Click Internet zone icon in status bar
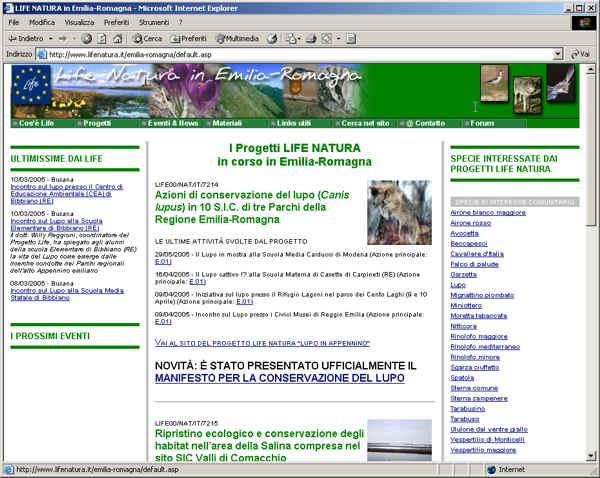Image resolution: width=600 pixels, height=478 pixels. [x=492, y=470]
